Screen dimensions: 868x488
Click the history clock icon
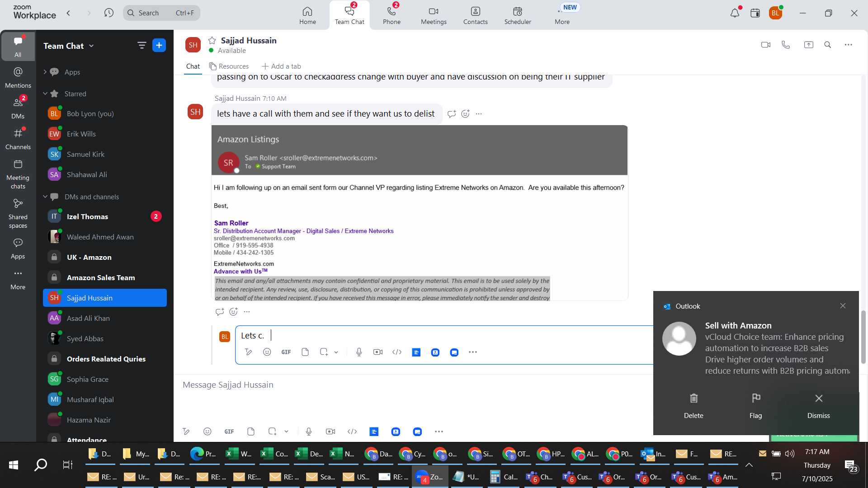tap(108, 13)
